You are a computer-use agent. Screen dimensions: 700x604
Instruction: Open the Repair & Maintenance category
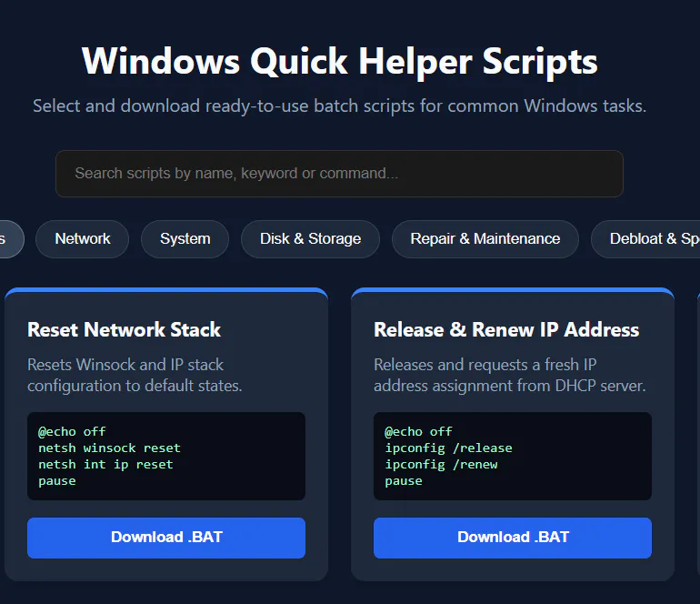click(485, 239)
